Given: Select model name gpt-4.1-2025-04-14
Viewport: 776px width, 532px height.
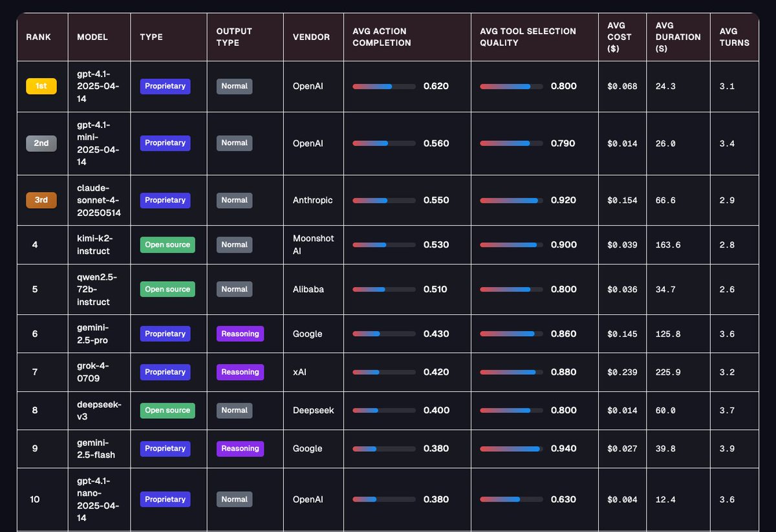Looking at the screenshot, I should tap(98, 86).
